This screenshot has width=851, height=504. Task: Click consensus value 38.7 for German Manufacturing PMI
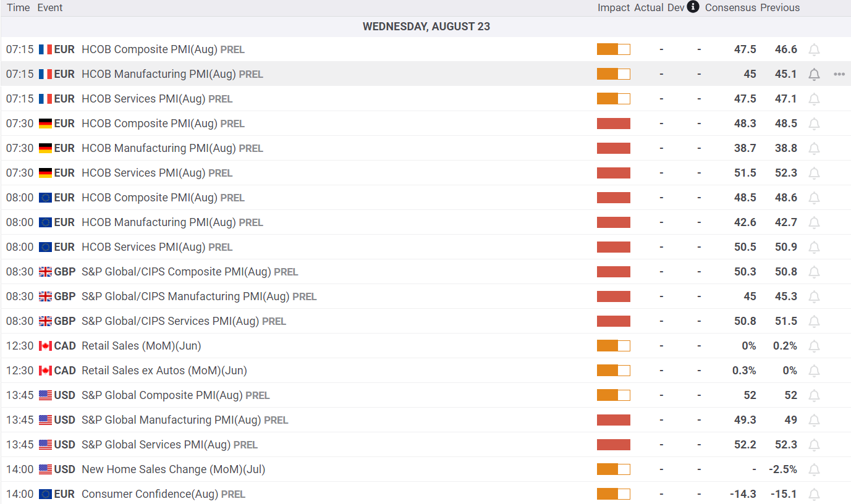click(x=745, y=148)
